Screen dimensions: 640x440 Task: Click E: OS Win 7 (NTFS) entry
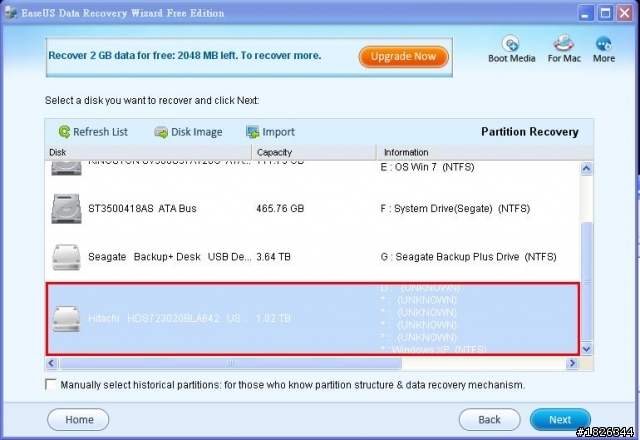(427, 167)
